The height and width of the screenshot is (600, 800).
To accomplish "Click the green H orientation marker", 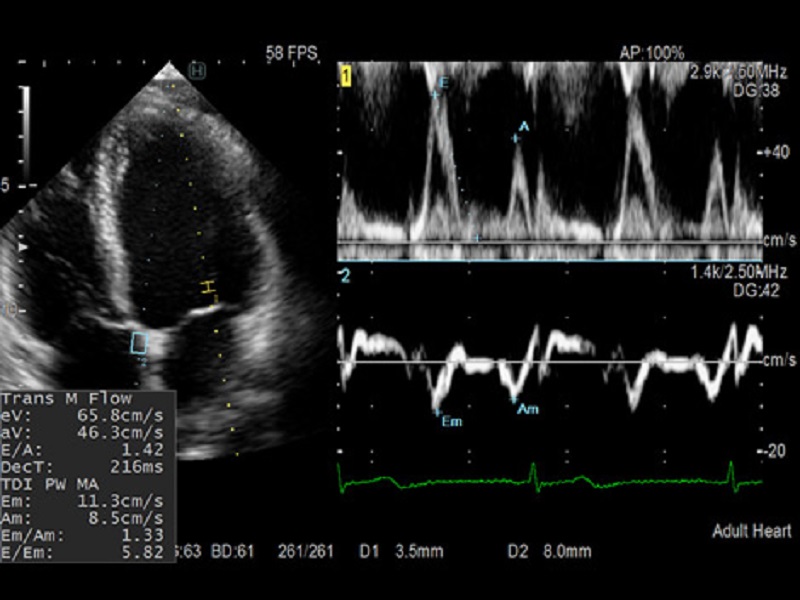I will click(198, 70).
